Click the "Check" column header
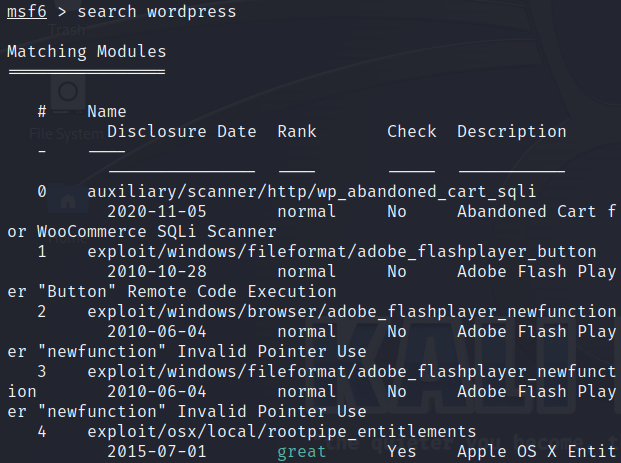The height and width of the screenshot is (463, 621). tap(412, 131)
